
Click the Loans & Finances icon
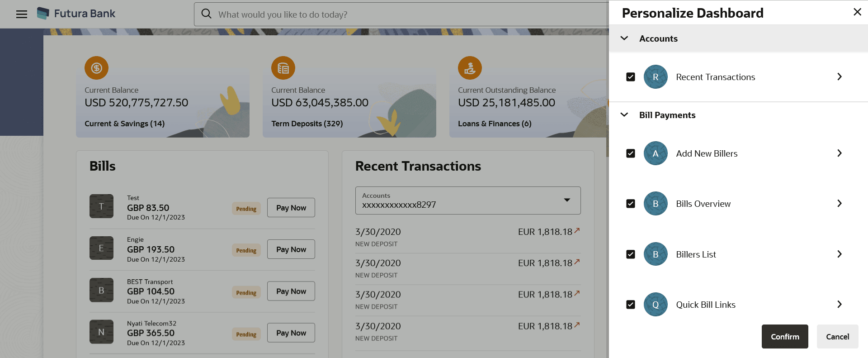[x=470, y=68]
